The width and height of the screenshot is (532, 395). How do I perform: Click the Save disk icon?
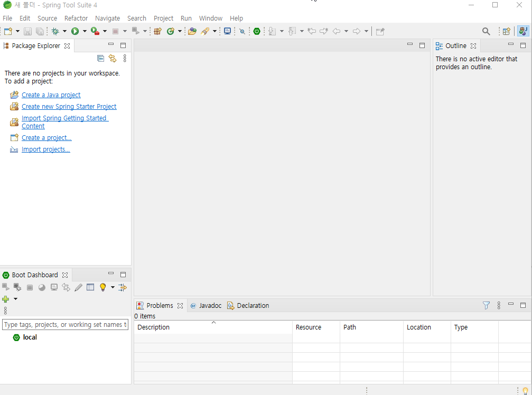point(27,32)
